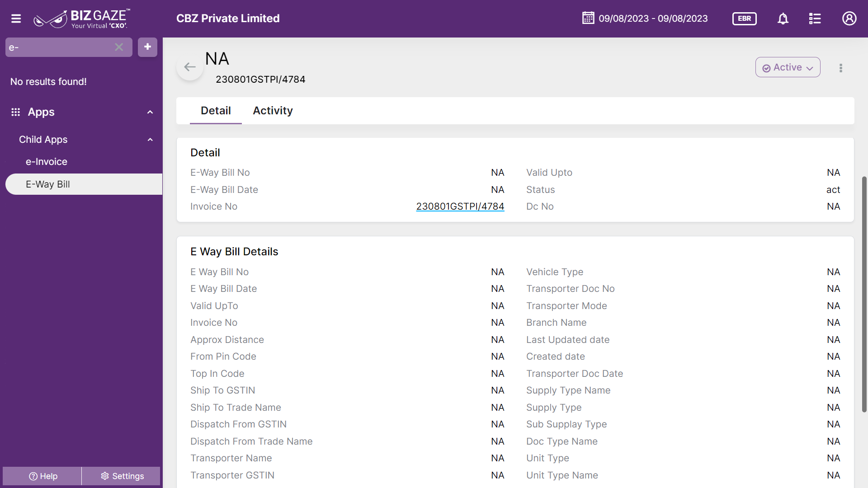The height and width of the screenshot is (488, 868).
Task: Open the Active status dropdown
Action: [x=788, y=67]
